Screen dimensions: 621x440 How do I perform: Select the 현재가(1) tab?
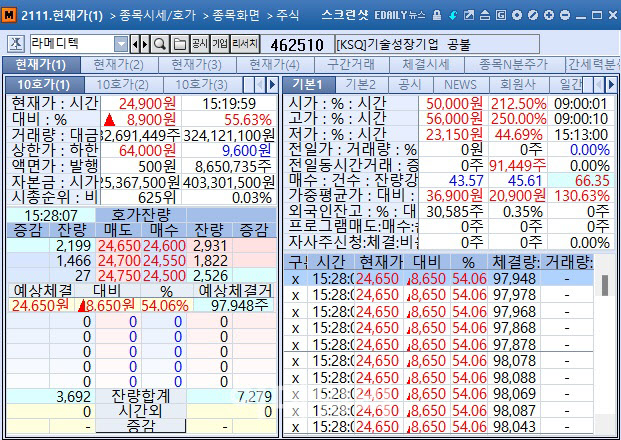(41, 65)
